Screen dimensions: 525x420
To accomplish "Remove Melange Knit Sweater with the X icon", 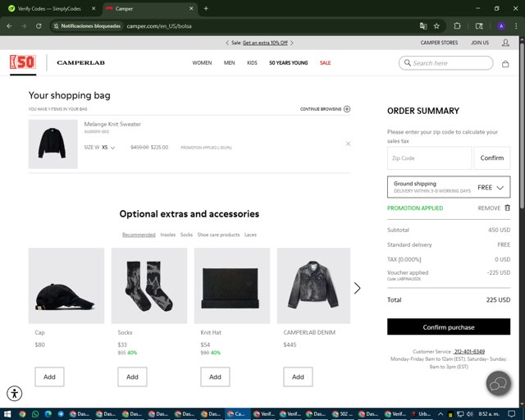I will coord(348,144).
